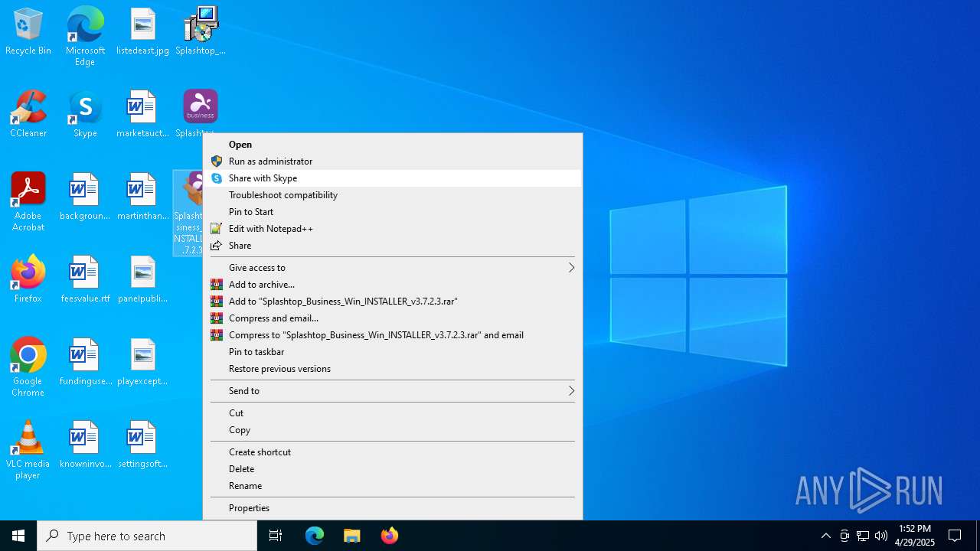Screen dimensions: 980x551
Task: Choose Delete from the context menu
Action: (393, 469)
